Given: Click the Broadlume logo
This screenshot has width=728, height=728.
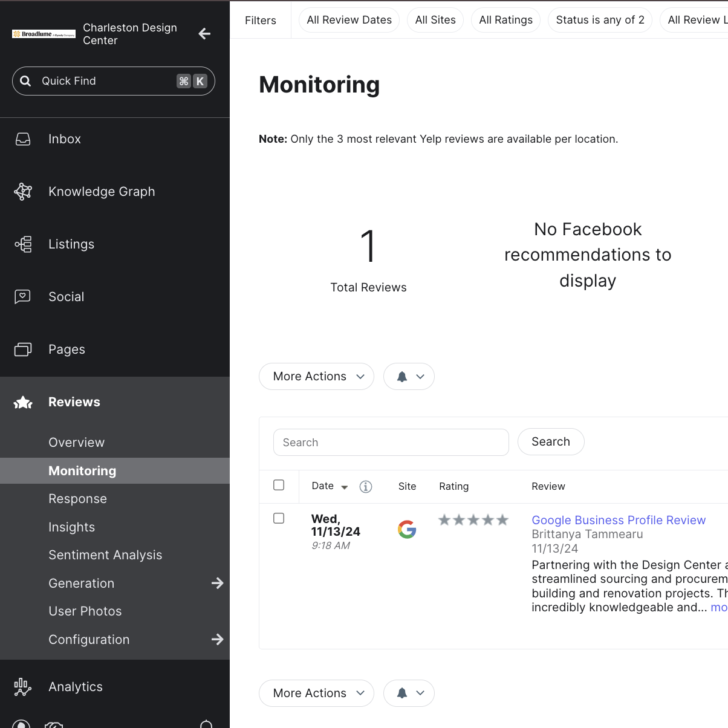Looking at the screenshot, I should point(42,34).
